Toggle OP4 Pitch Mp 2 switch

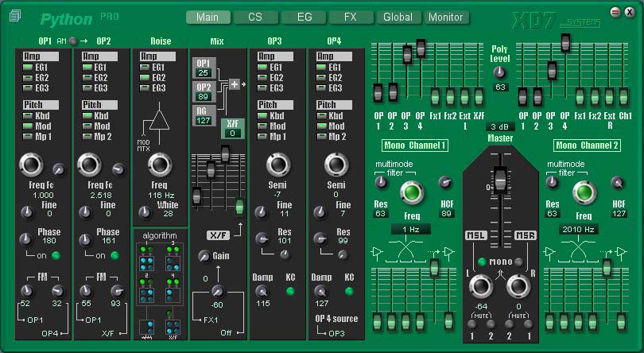321,137
